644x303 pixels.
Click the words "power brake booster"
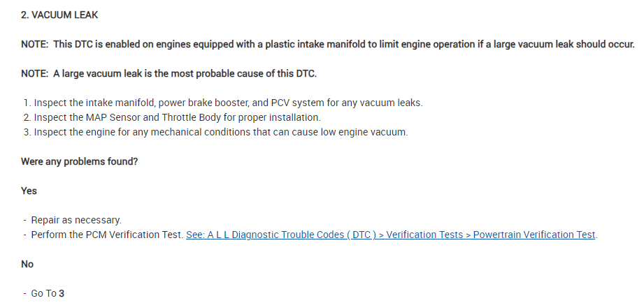click(204, 103)
